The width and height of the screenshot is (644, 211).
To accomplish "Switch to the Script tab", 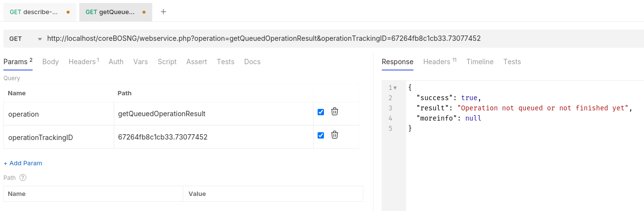I will pos(167,62).
